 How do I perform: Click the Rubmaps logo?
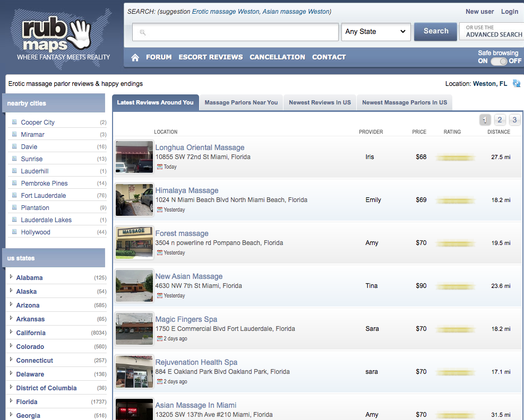[x=60, y=38]
